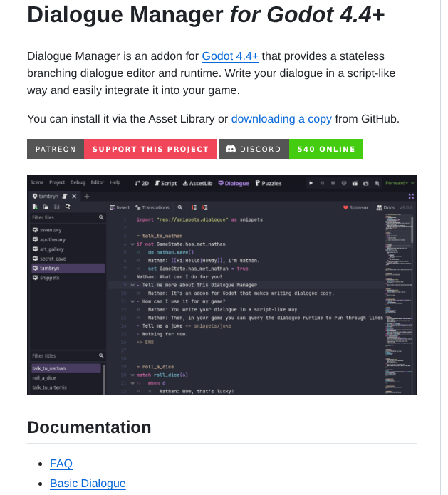Image resolution: width=448 pixels, height=495 pixels.
Task: Switch to the 2D workspace
Action: pos(142,184)
